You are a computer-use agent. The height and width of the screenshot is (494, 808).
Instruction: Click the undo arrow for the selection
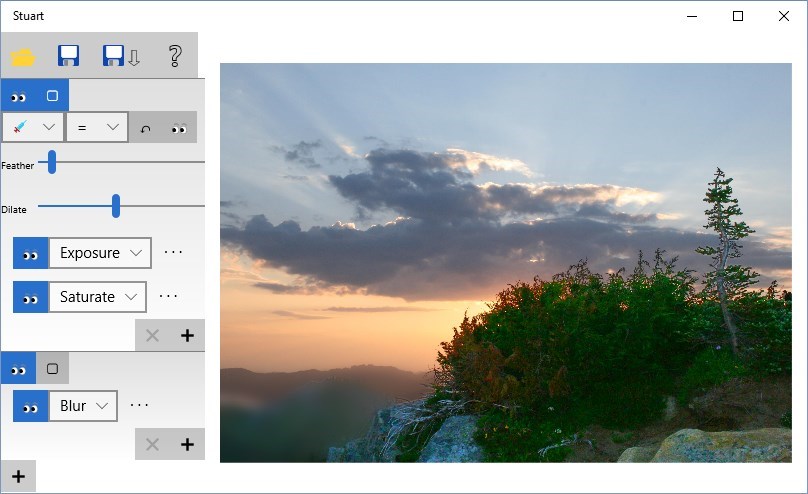[146, 128]
